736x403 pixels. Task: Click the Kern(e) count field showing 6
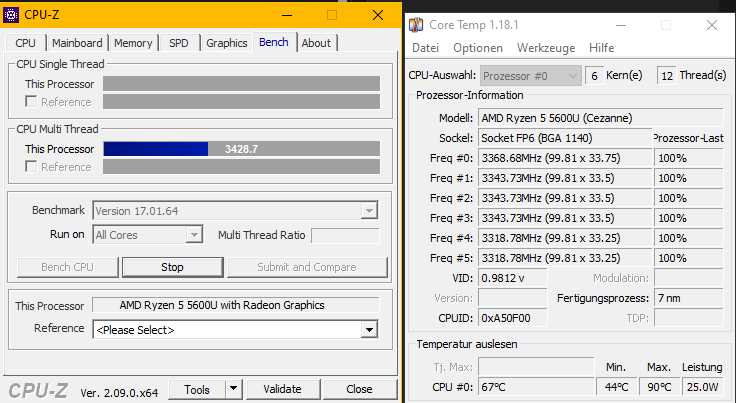(x=594, y=76)
